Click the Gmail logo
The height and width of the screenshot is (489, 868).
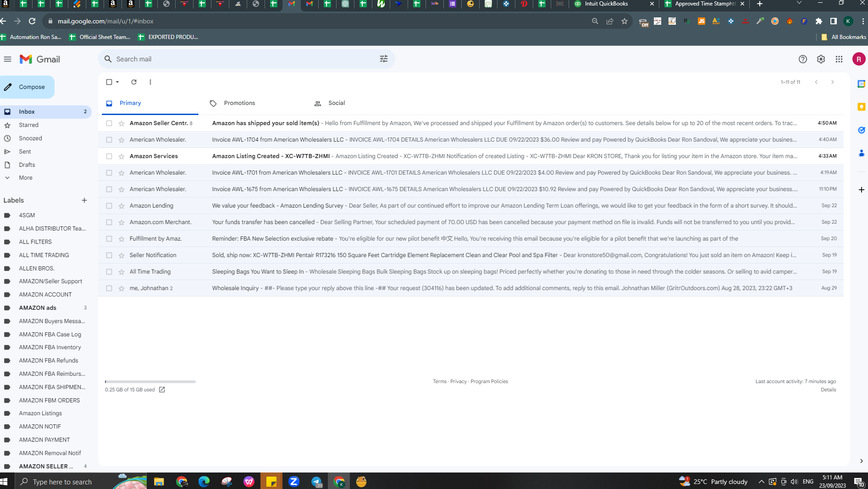[40, 59]
